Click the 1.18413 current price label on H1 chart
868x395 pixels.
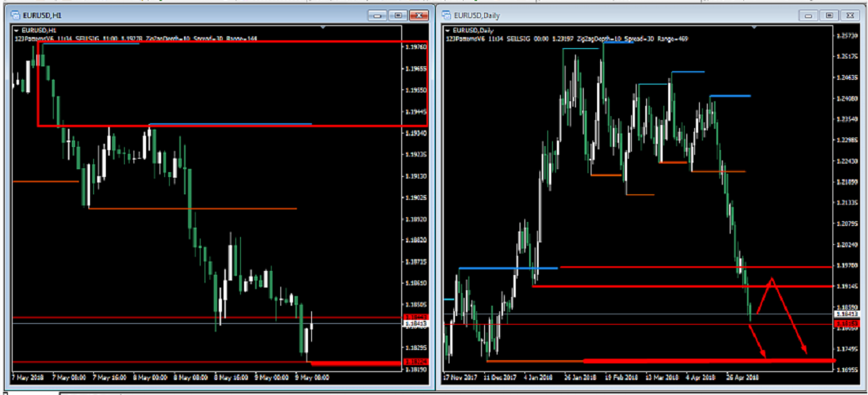pyautogui.click(x=415, y=323)
